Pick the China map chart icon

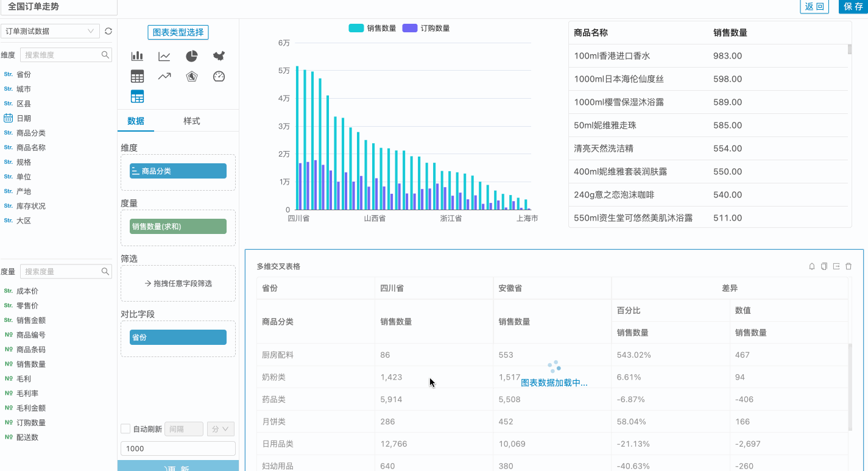[219, 56]
